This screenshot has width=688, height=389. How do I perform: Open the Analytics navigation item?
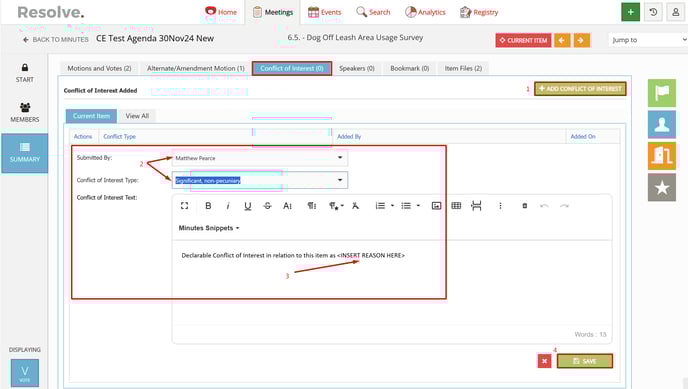pos(425,12)
